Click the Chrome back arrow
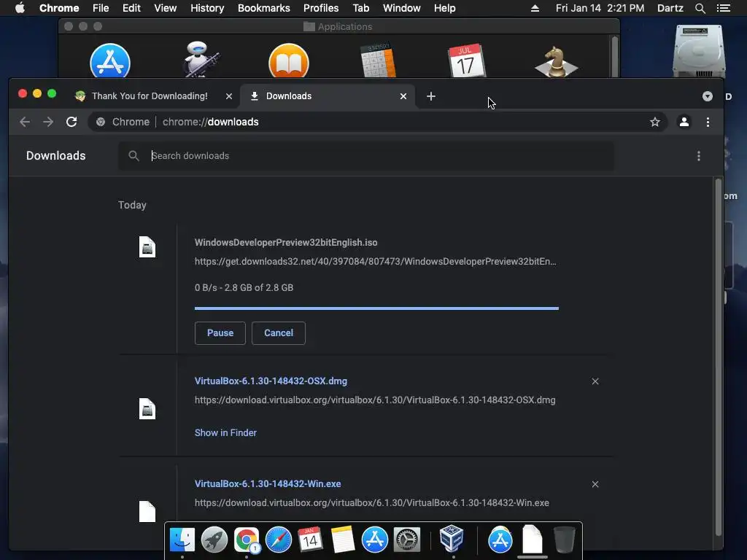747x560 pixels. pyautogui.click(x=25, y=122)
